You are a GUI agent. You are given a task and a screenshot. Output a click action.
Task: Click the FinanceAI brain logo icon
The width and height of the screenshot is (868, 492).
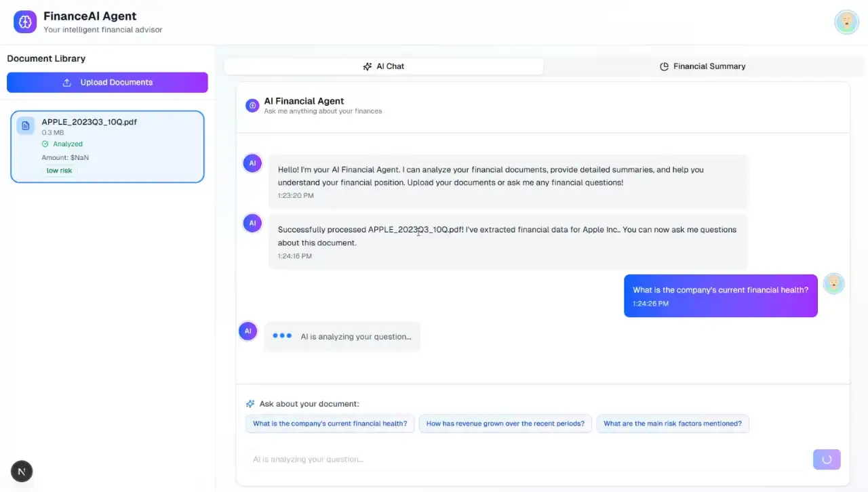tap(25, 22)
